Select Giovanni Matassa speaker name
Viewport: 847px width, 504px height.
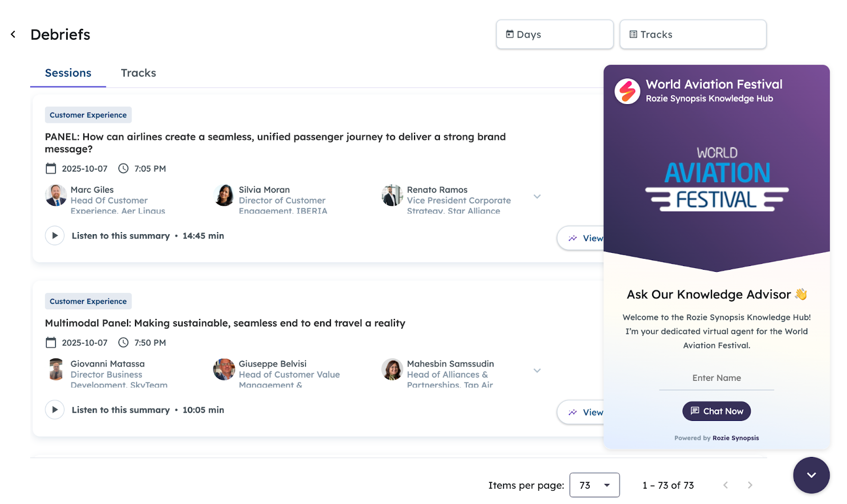pos(107,364)
